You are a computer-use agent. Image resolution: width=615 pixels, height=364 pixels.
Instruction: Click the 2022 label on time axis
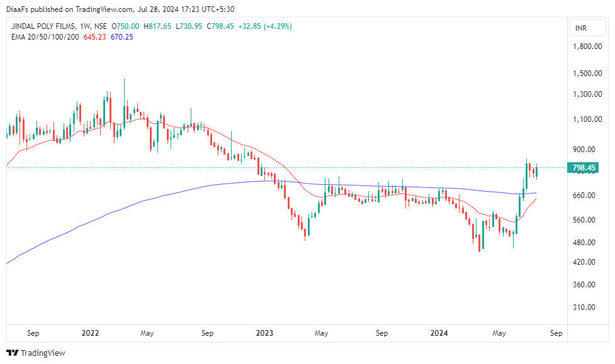pos(90,333)
